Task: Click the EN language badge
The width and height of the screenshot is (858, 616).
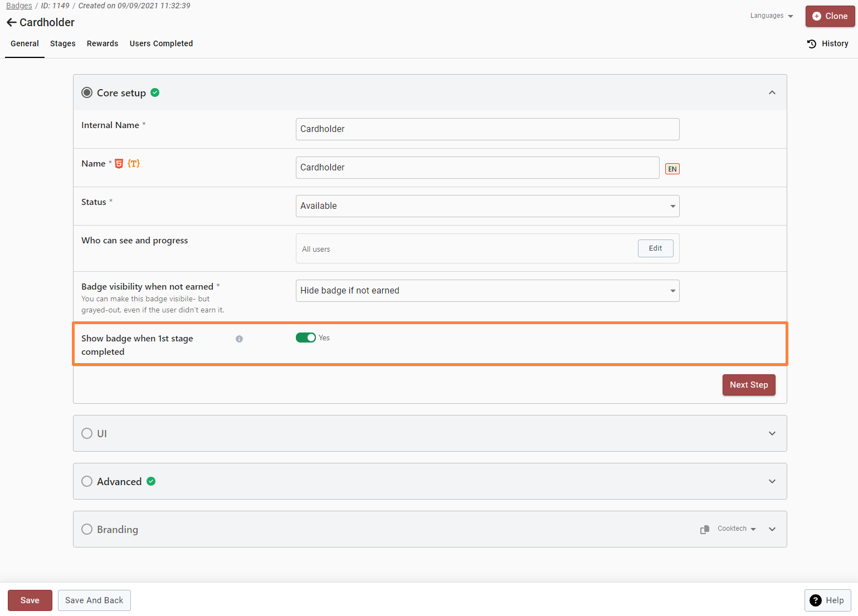Action: [x=672, y=169]
